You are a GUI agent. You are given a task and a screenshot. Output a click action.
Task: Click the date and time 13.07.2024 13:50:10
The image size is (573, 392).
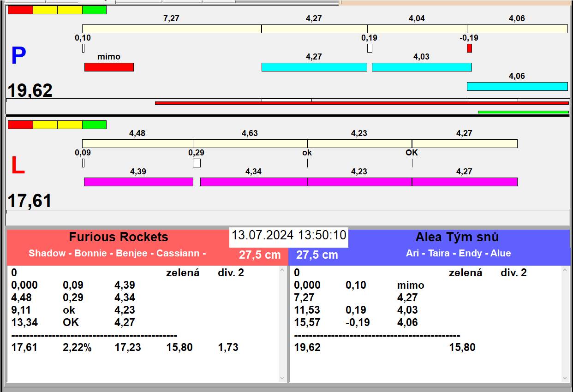click(289, 235)
